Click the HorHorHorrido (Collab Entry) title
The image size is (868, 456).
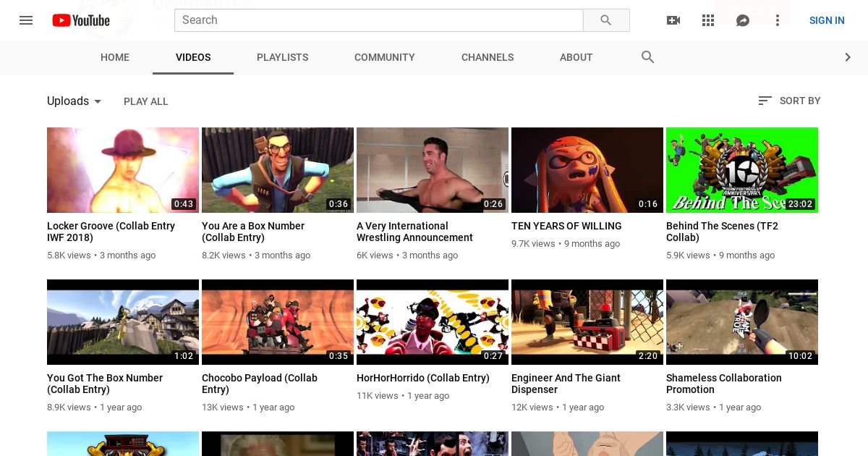(423, 378)
